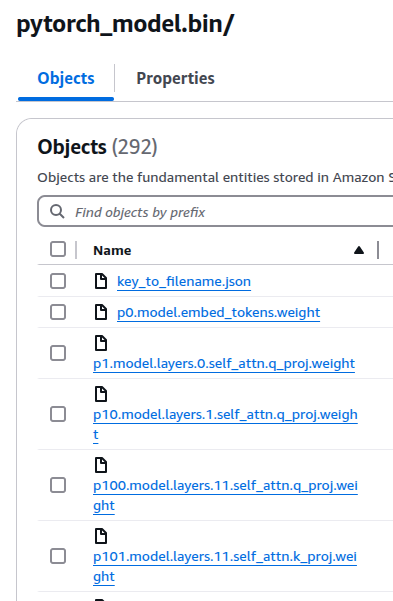Check the key_to_filename.json row checkbox
393x601 pixels.
click(58, 281)
